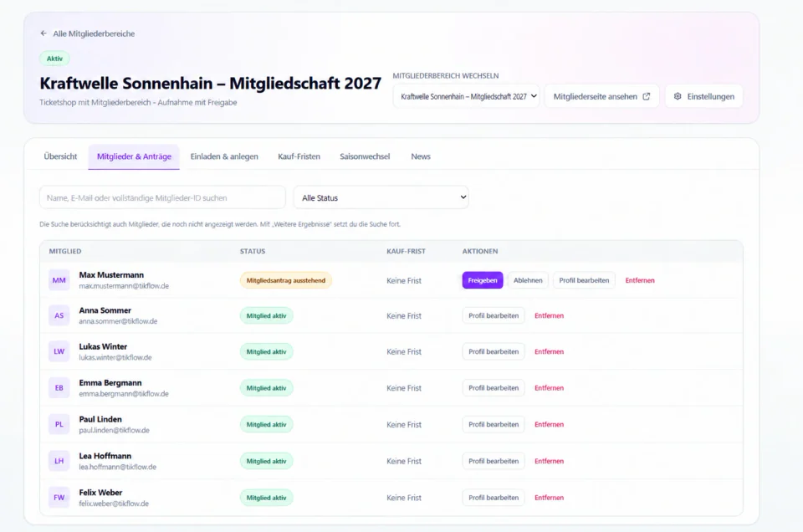The width and height of the screenshot is (803, 532).
Task: Click Keine Frist in Lea Hoffmann's row
Action: [403, 461]
